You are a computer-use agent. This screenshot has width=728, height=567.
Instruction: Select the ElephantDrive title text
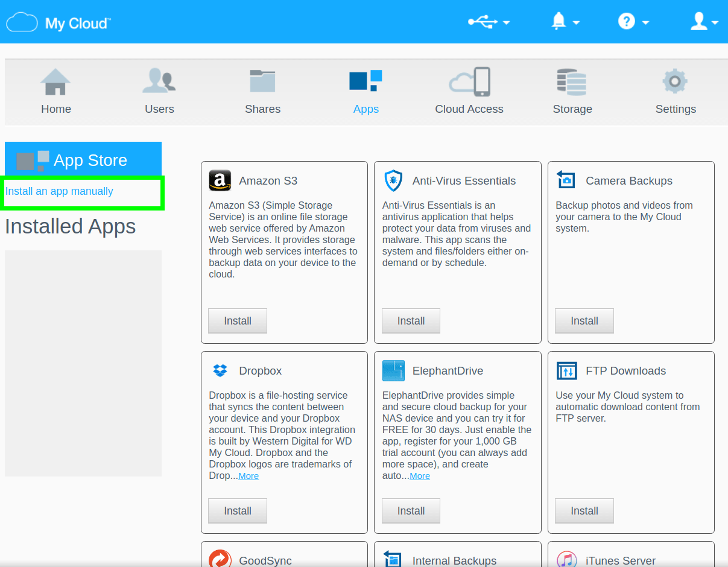(448, 371)
